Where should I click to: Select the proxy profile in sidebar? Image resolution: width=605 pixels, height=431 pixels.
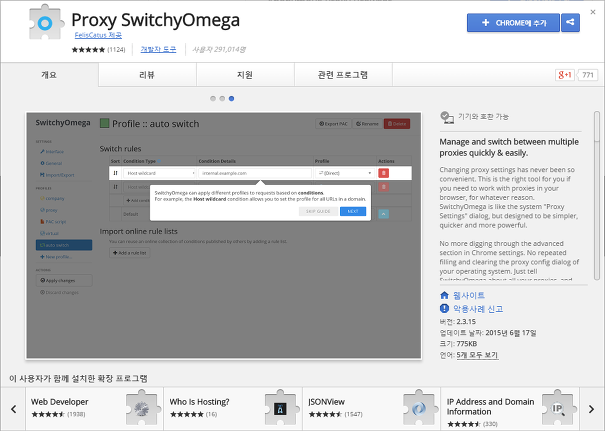[x=49, y=210]
